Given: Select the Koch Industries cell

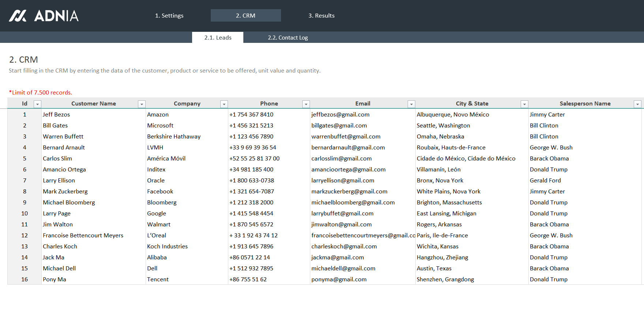Looking at the screenshot, I should pos(187,246).
